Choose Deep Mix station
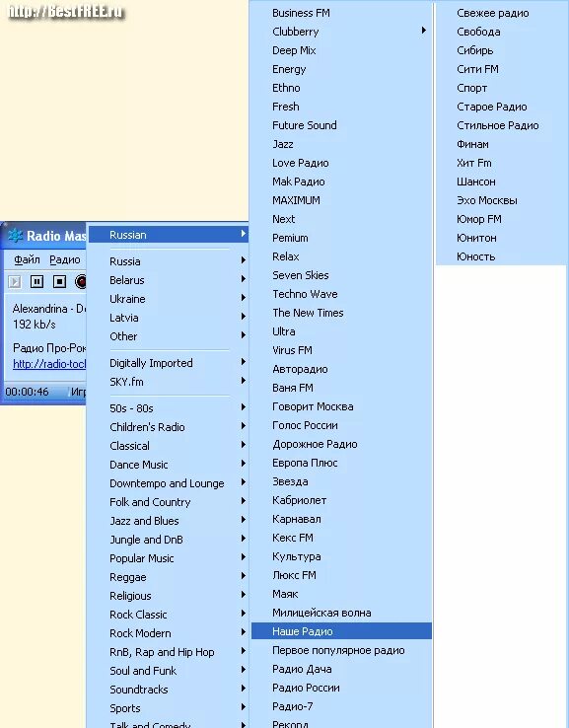The image size is (569, 728). click(x=341, y=50)
